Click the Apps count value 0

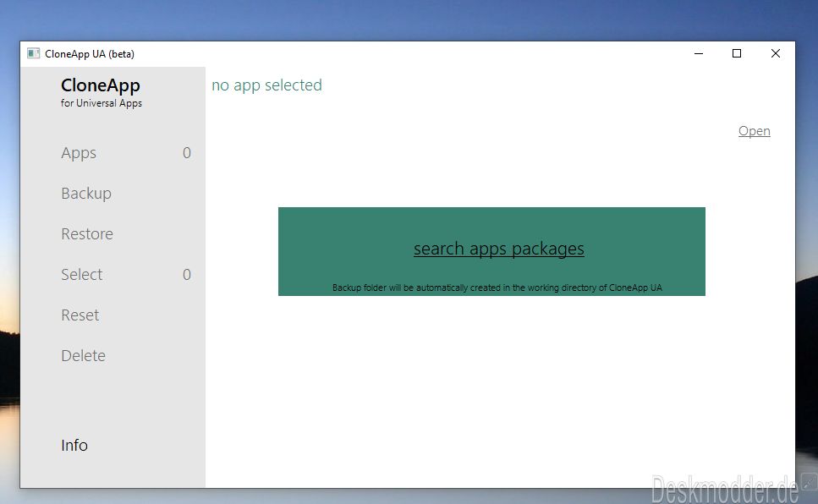pyautogui.click(x=187, y=153)
